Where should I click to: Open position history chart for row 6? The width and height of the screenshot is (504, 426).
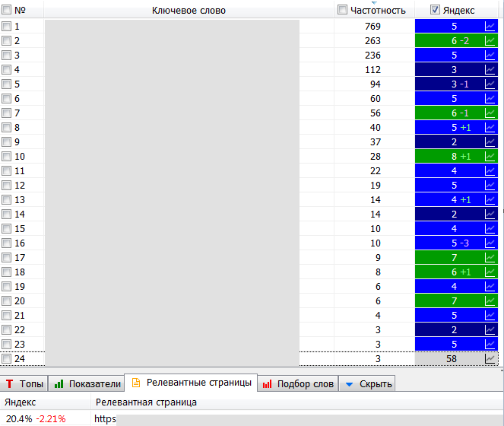490,99
